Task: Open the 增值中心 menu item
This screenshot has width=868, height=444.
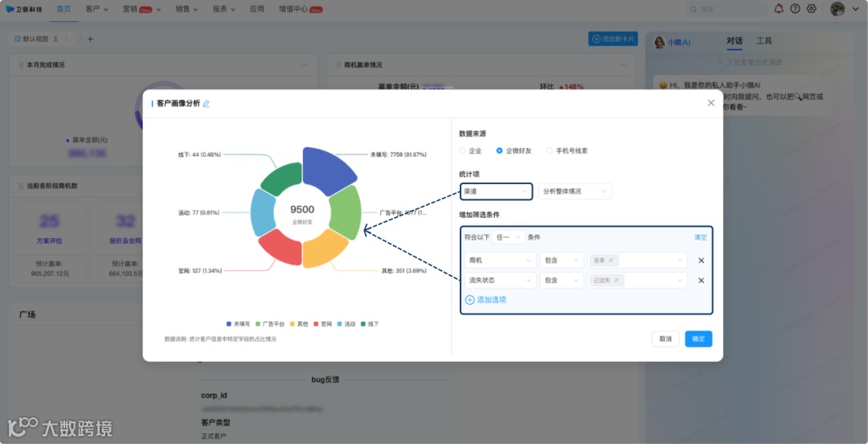Action: (301, 10)
